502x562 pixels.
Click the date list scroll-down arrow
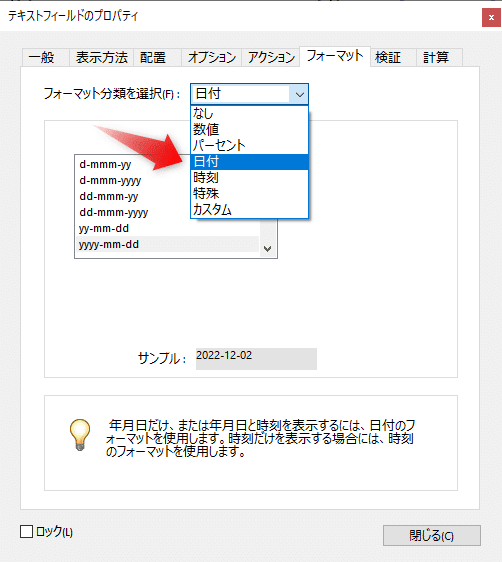click(267, 249)
